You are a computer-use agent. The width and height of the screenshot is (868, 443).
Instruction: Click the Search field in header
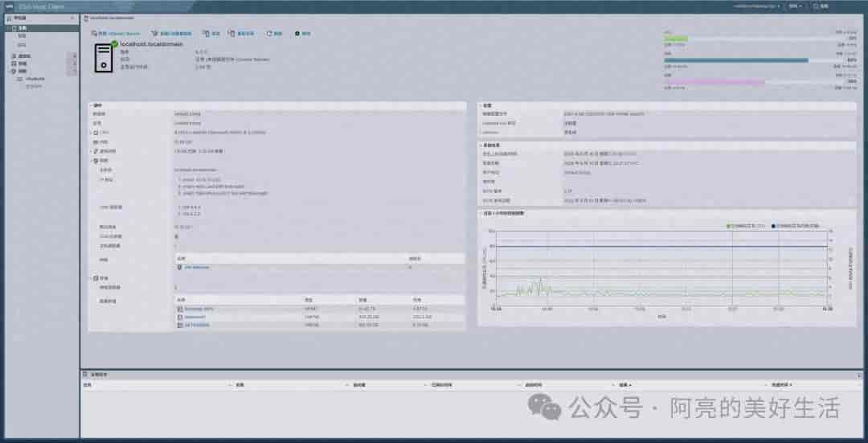[821, 6]
